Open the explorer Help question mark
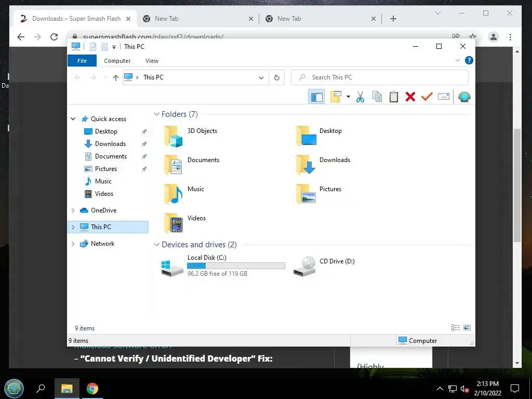The height and width of the screenshot is (399, 532). [469, 60]
